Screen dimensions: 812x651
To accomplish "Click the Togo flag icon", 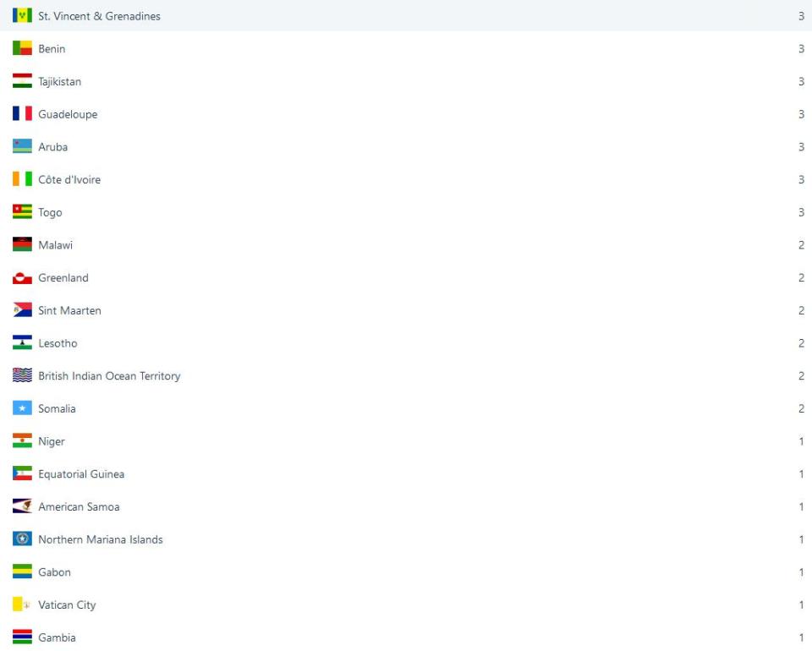I will (x=22, y=212).
